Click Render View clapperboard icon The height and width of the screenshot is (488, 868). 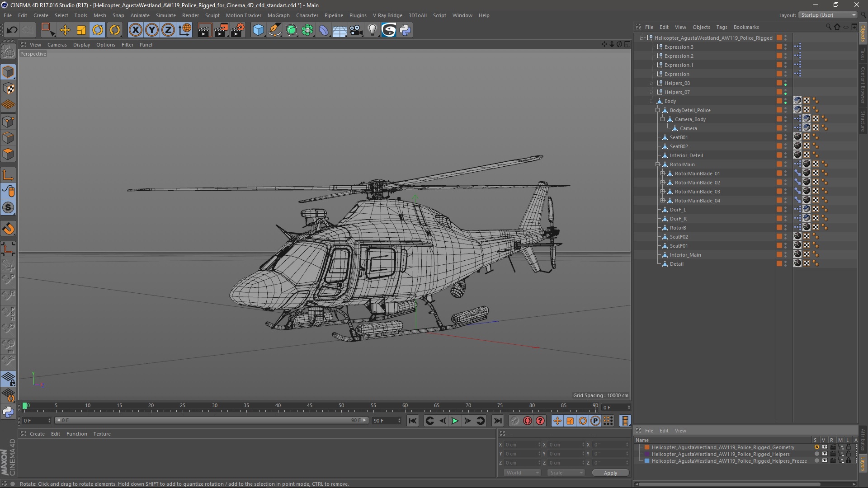pos(204,30)
